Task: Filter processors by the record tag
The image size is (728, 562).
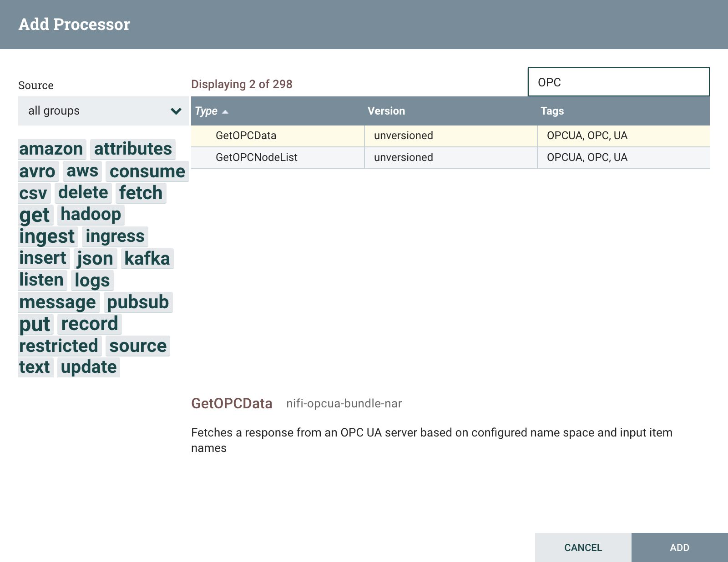Action: [x=89, y=324]
